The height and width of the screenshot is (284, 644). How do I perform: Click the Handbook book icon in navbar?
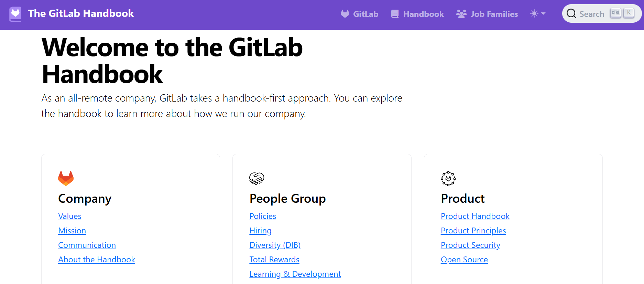point(395,14)
